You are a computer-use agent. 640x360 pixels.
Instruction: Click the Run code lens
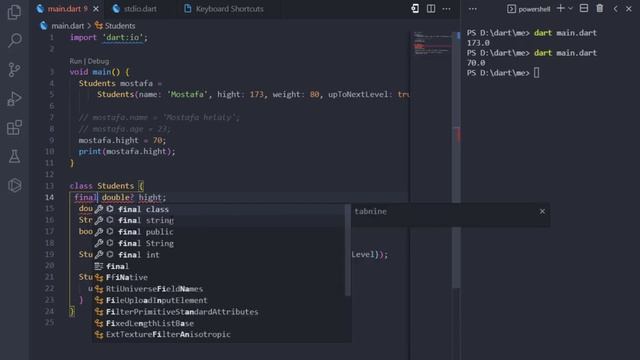pos(76,61)
